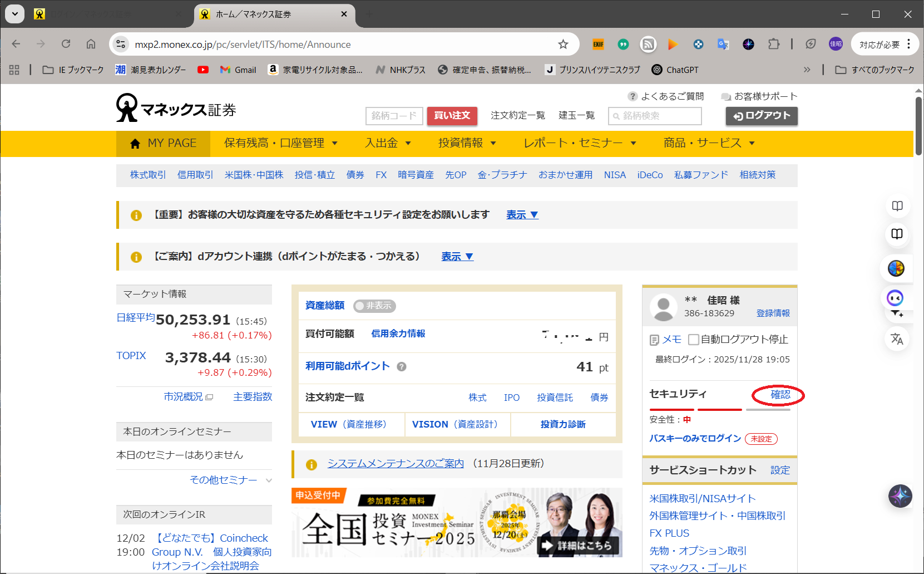Open the Chrome extensions puzzle icon
The image size is (924, 574).
pos(773,45)
